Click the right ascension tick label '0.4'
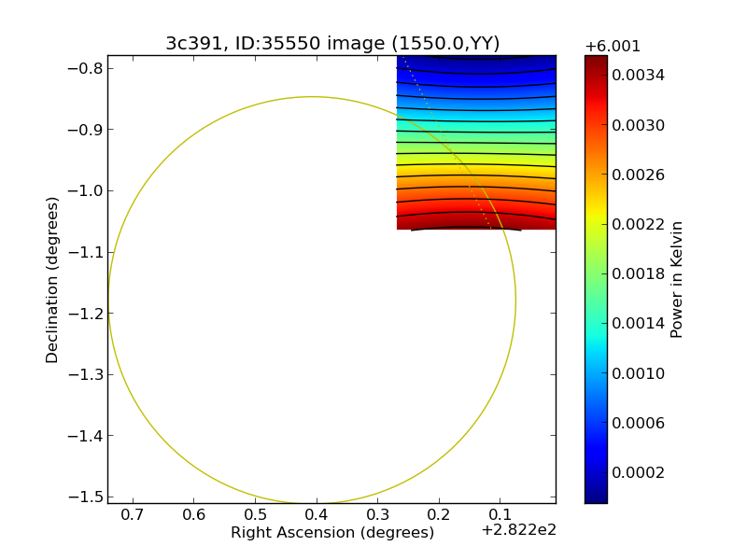747x560 pixels. (x=317, y=515)
